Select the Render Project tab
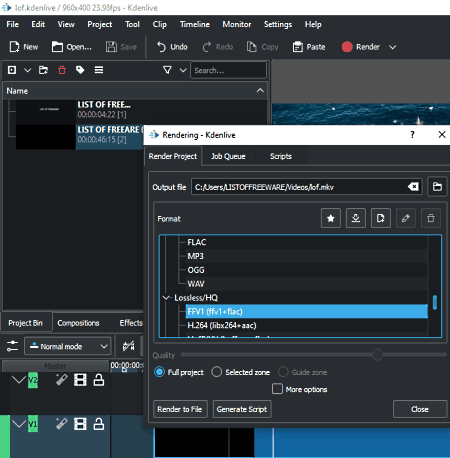450x458 pixels. pos(173,156)
